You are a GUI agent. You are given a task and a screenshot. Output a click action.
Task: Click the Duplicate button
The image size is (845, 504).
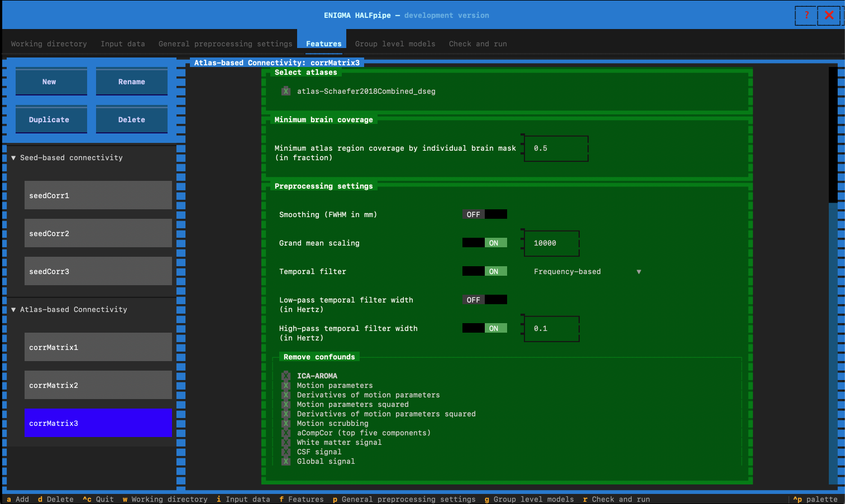coord(51,119)
